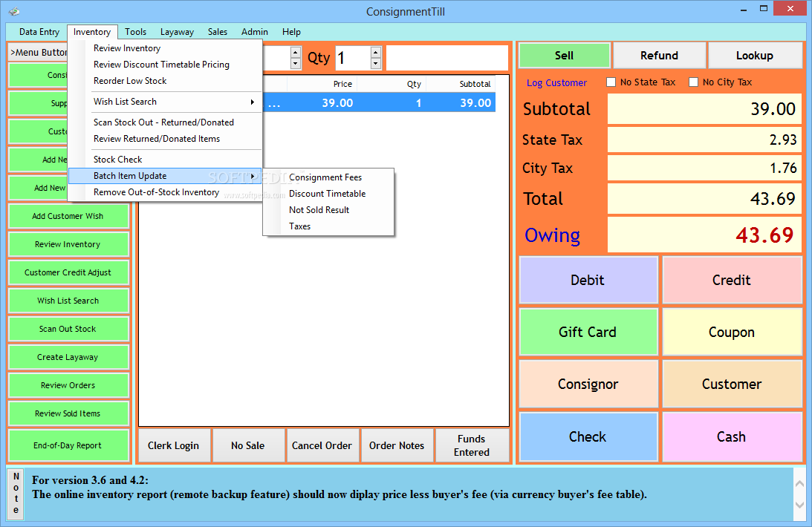This screenshot has width=812, height=527.
Task: Pay with the Debit button
Action: [x=588, y=280]
